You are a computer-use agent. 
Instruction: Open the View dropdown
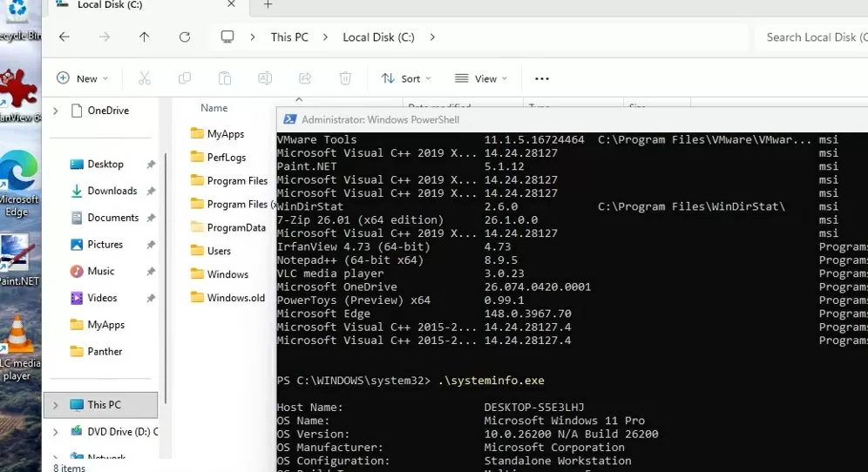click(480, 78)
